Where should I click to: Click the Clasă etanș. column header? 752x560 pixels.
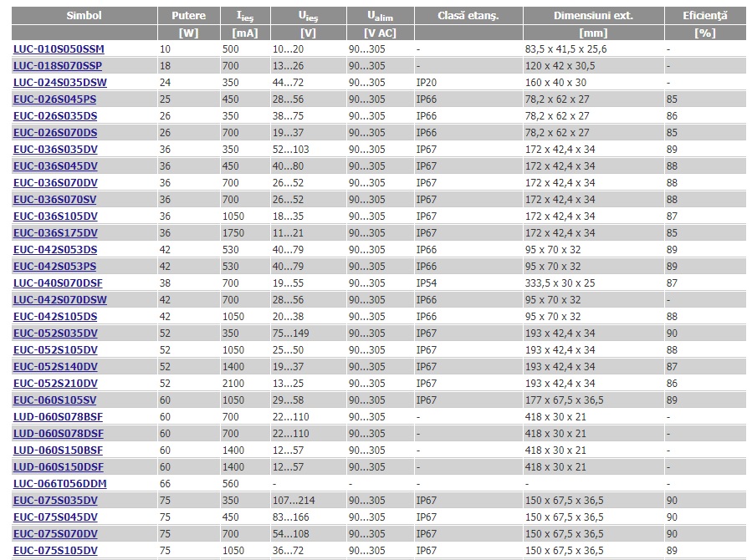click(x=468, y=16)
